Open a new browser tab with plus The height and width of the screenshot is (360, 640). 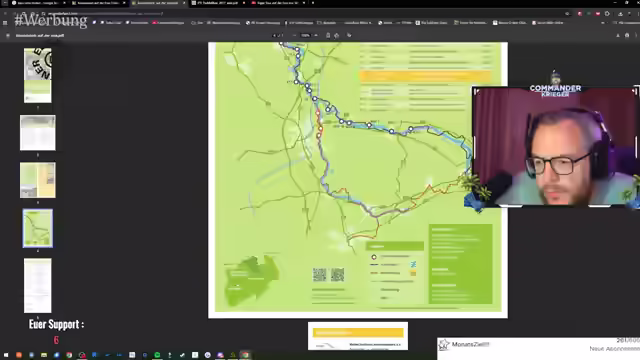point(313,3)
